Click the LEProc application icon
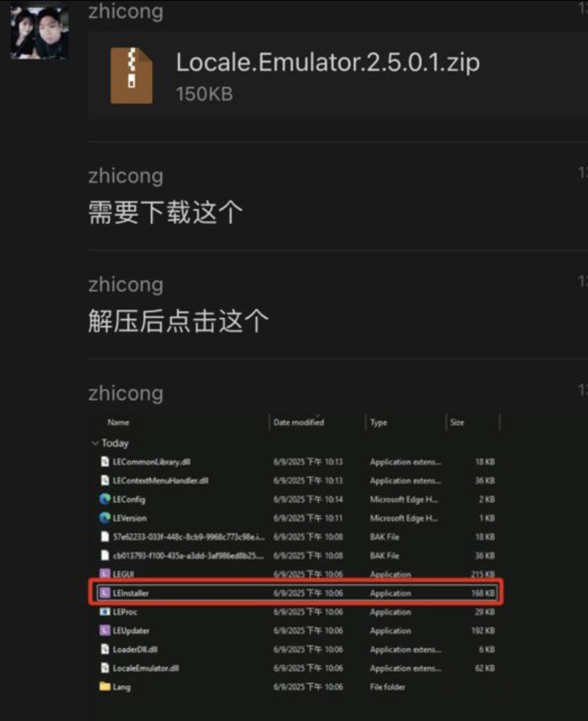The width and height of the screenshot is (588, 721). 105,612
